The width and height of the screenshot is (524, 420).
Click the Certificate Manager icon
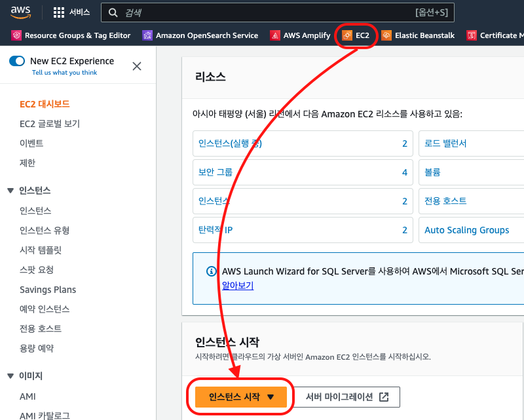472,35
